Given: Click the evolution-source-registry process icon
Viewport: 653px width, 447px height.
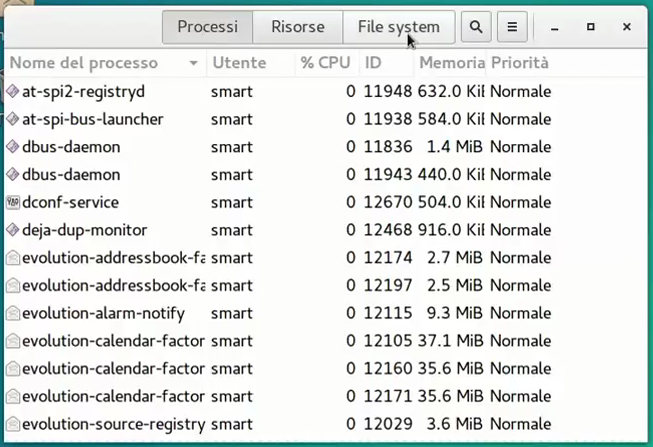Looking at the screenshot, I should (12, 424).
